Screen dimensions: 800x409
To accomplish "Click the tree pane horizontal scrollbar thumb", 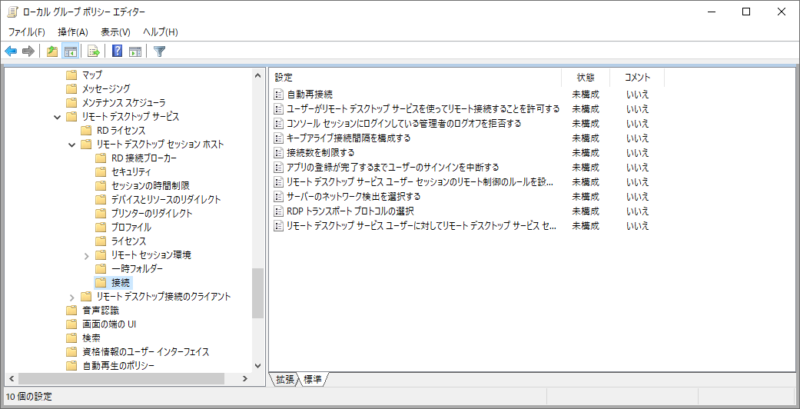I will 121,378.
